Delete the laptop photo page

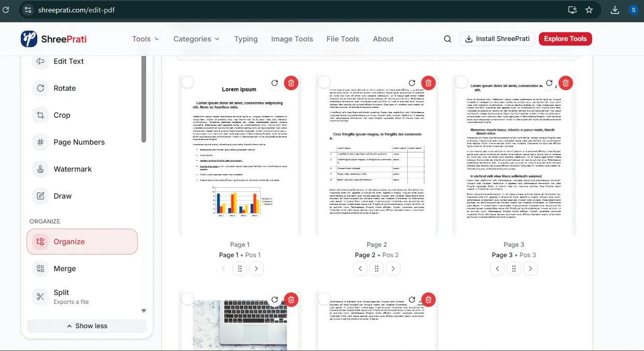pyautogui.click(x=291, y=300)
